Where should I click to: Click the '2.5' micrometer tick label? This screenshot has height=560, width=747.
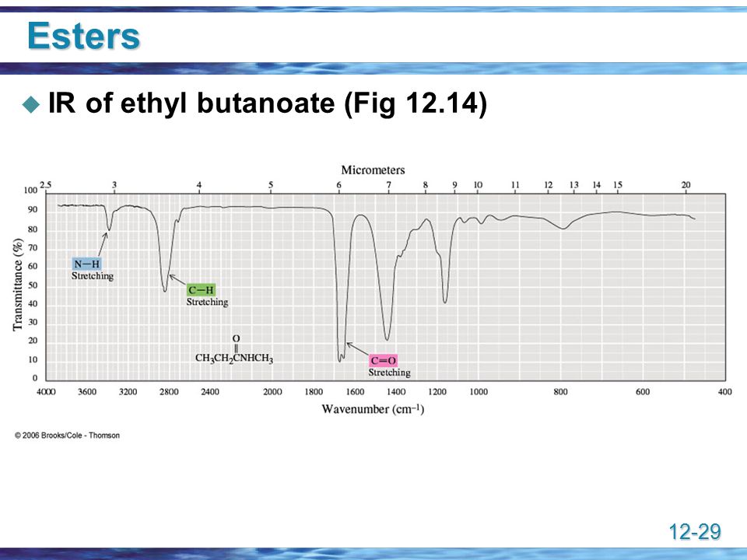tap(45, 185)
